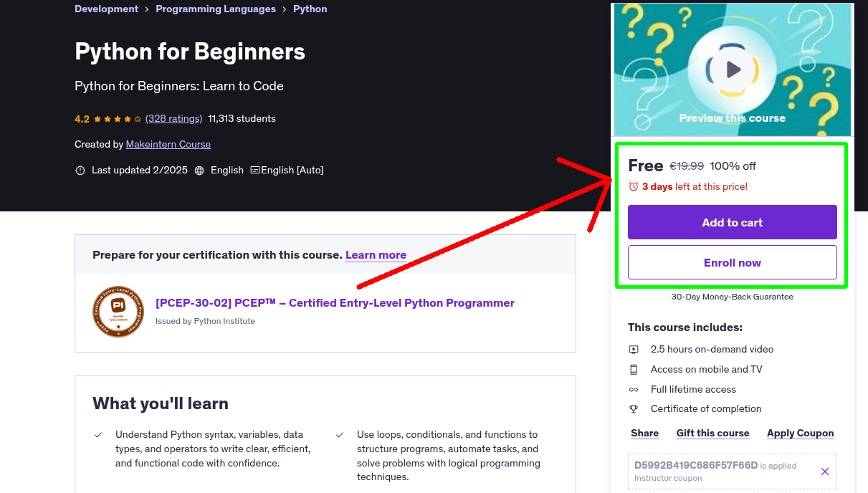Open Makeintern Course instructor profile
The width and height of the screenshot is (868, 493).
click(x=168, y=145)
